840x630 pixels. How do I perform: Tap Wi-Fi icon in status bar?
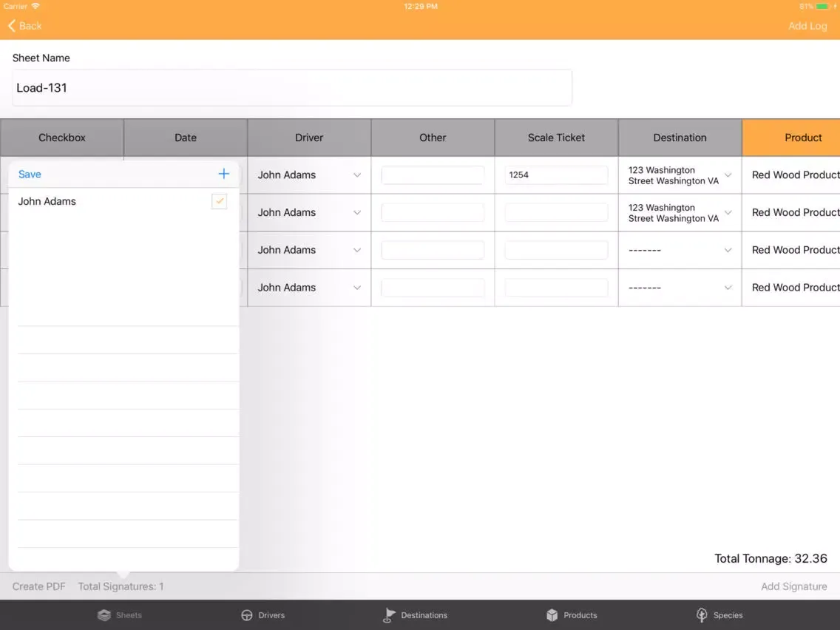[x=35, y=7]
